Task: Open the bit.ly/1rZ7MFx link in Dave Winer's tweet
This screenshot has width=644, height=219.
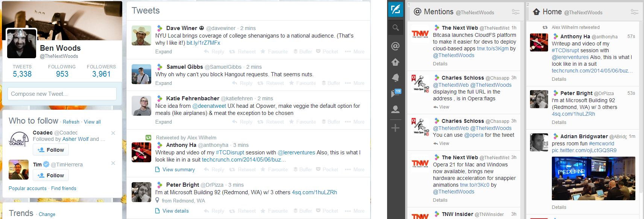Action: pyautogui.click(x=204, y=43)
